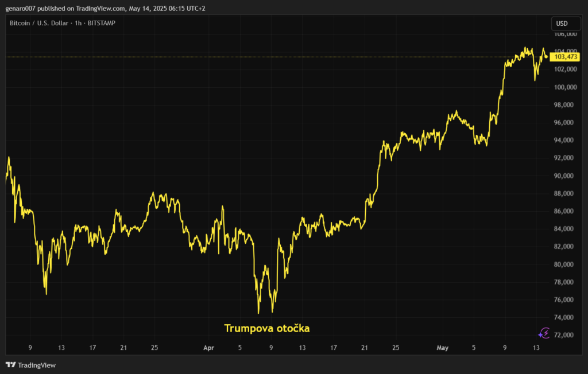This screenshot has width=588, height=374.
Task: Click the 86,000 price axis label
Action: [566, 211]
